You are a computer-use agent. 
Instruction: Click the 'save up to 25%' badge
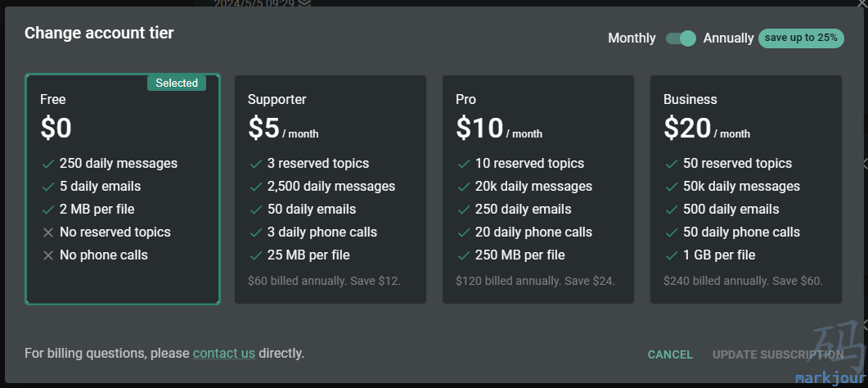click(x=801, y=38)
